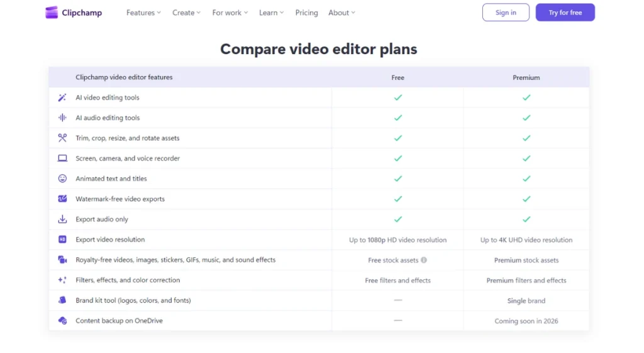Click Trim, crop, resize, and rotate assets text
The image size is (644, 353).
(x=127, y=138)
